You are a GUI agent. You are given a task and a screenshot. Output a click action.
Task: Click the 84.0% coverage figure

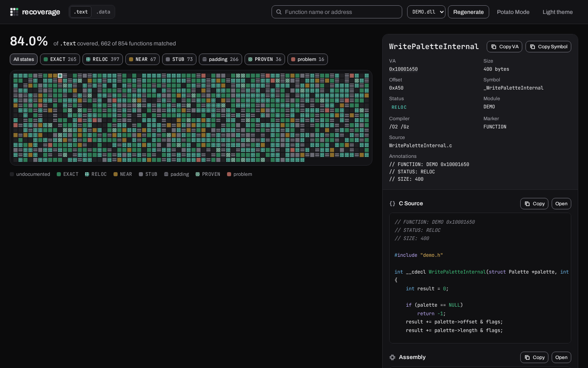pos(29,41)
